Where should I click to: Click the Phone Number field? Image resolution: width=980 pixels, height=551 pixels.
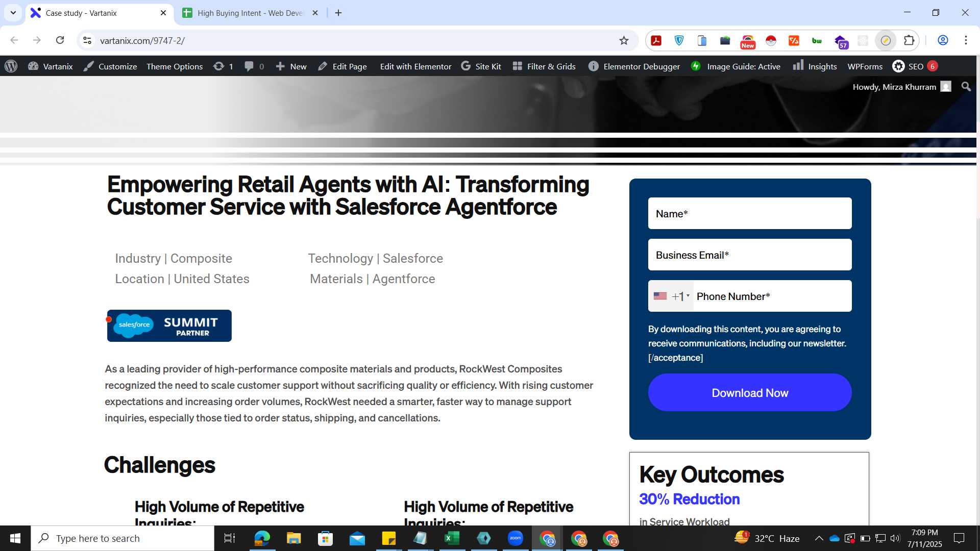772,296
